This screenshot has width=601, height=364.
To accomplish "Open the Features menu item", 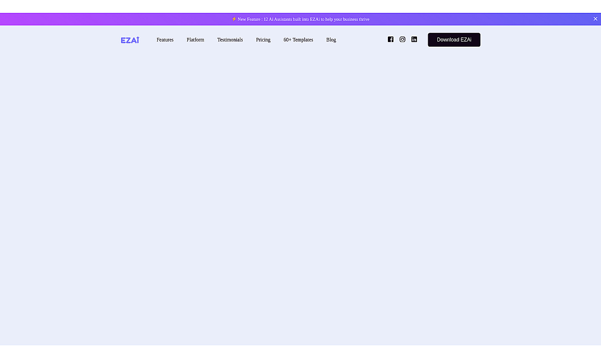I will 165,40.
